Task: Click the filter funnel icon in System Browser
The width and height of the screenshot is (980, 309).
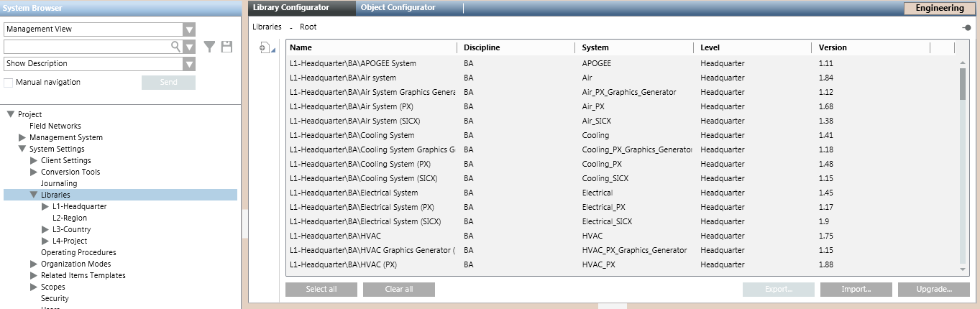Action: click(209, 47)
